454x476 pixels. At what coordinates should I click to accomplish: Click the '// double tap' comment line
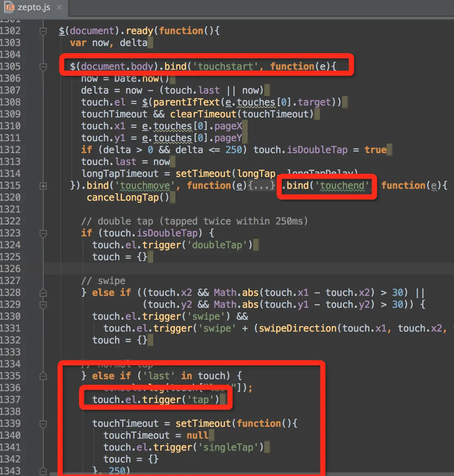click(194, 221)
